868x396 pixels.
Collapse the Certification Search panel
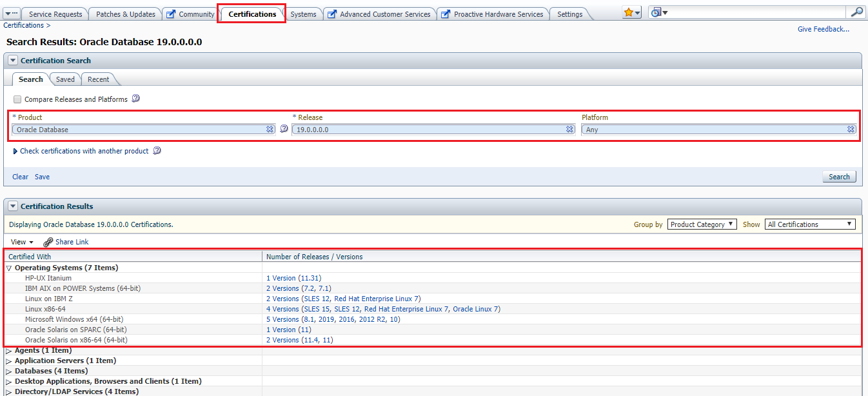pos(12,61)
